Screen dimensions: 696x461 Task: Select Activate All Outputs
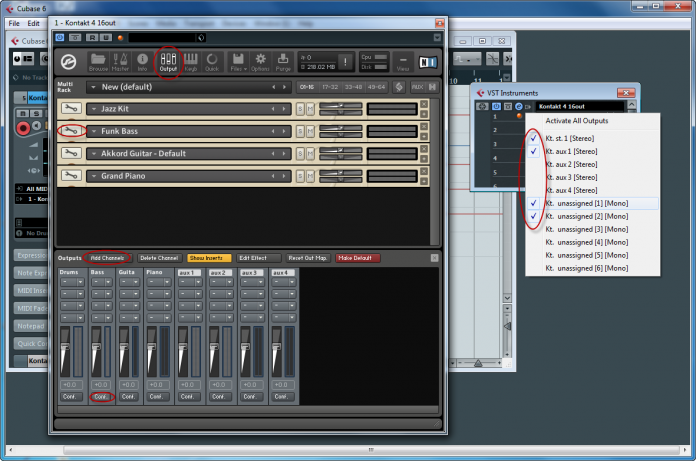(x=577, y=121)
